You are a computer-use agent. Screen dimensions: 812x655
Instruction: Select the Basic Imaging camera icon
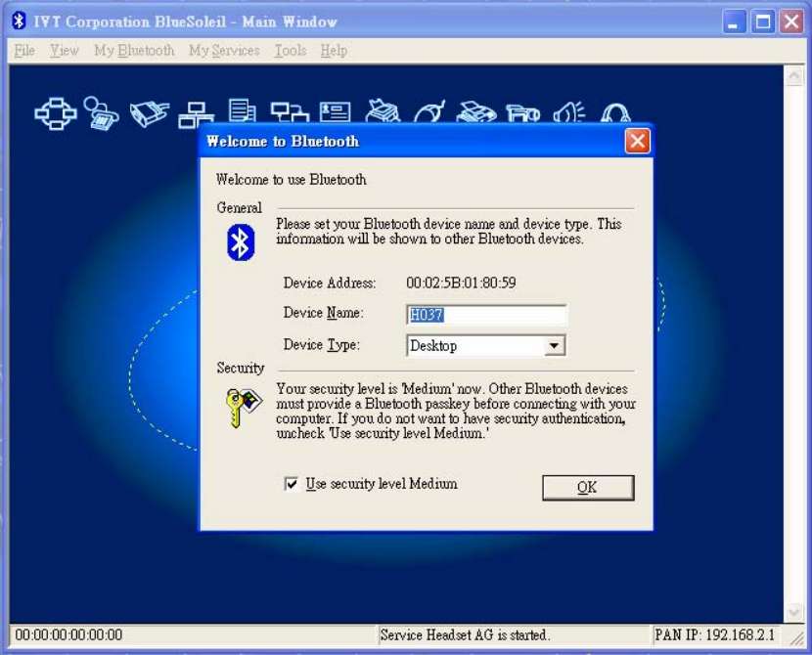[x=523, y=112]
